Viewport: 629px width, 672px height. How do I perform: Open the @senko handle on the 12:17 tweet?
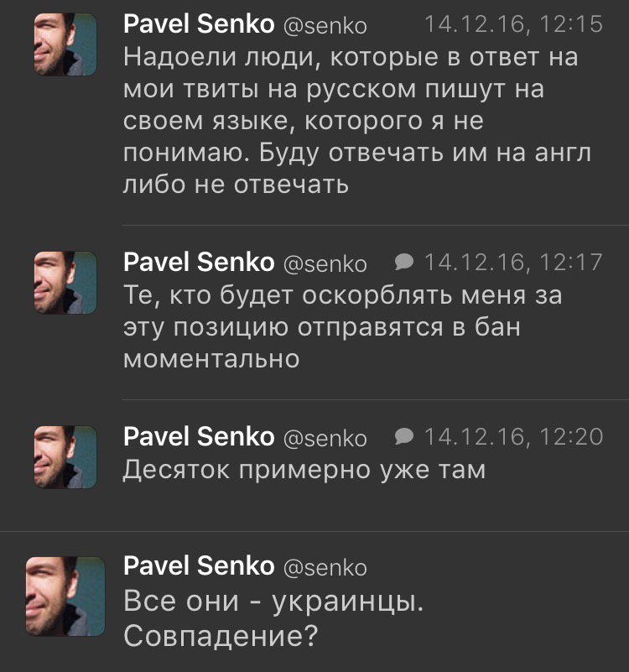[325, 264]
